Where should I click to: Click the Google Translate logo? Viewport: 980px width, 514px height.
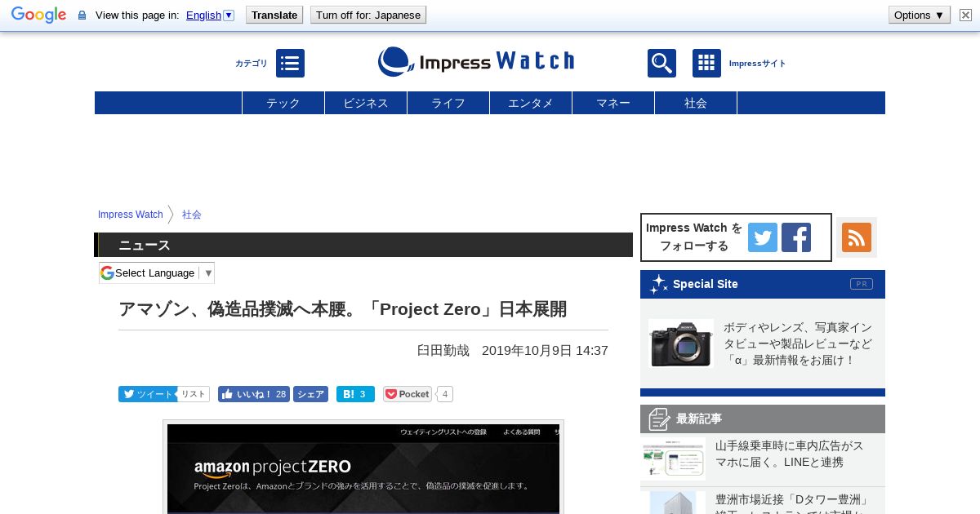click(x=38, y=15)
